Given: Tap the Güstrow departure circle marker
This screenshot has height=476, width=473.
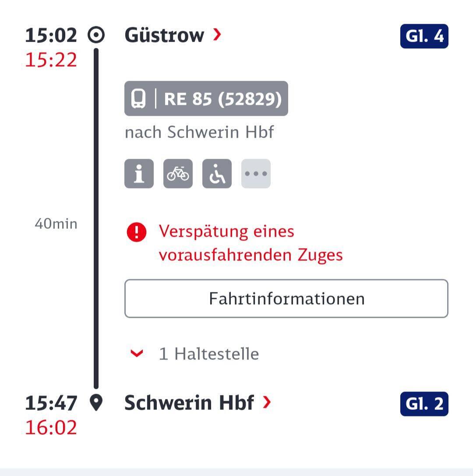Looking at the screenshot, I should [96, 35].
